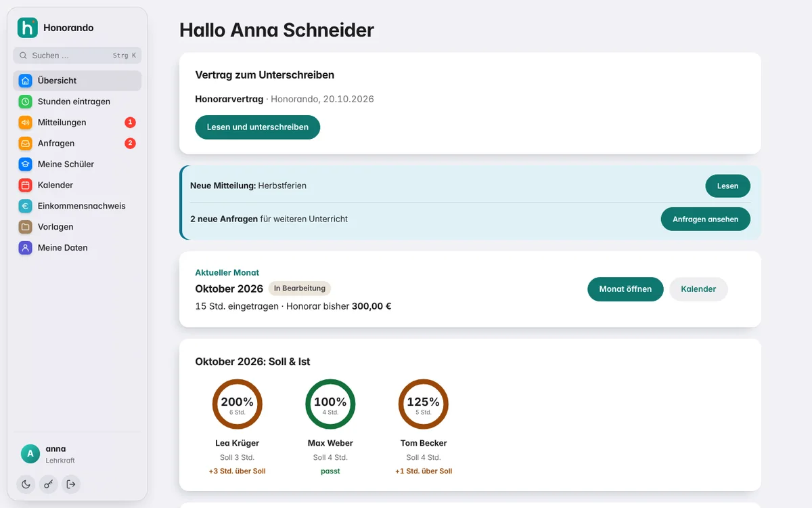Click the 'Oktober 2026: Soll & Ist' heading
Viewport: 812px width, 508px height.
pyautogui.click(x=253, y=362)
